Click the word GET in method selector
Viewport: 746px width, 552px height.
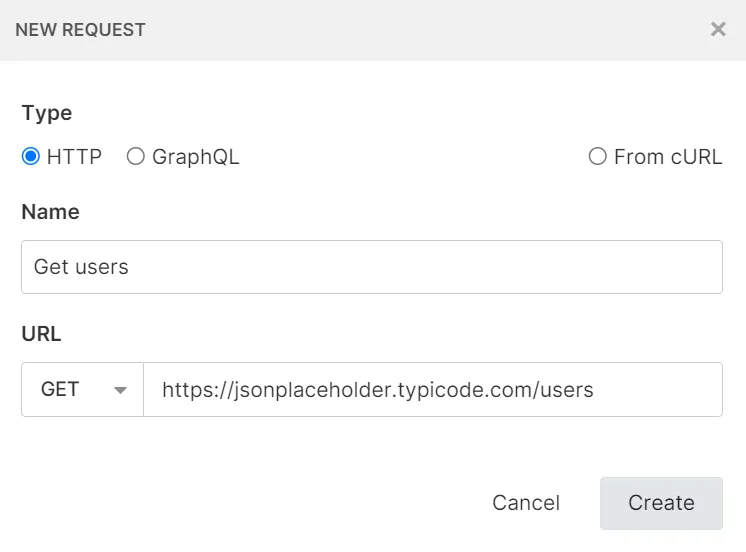[60, 389]
